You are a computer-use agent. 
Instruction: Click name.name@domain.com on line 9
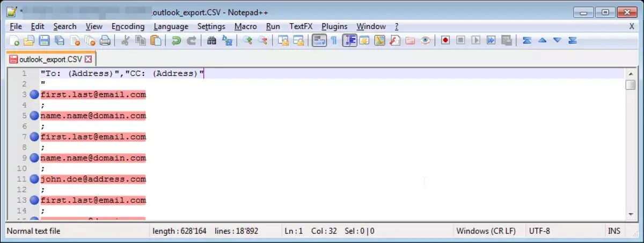[93, 158]
